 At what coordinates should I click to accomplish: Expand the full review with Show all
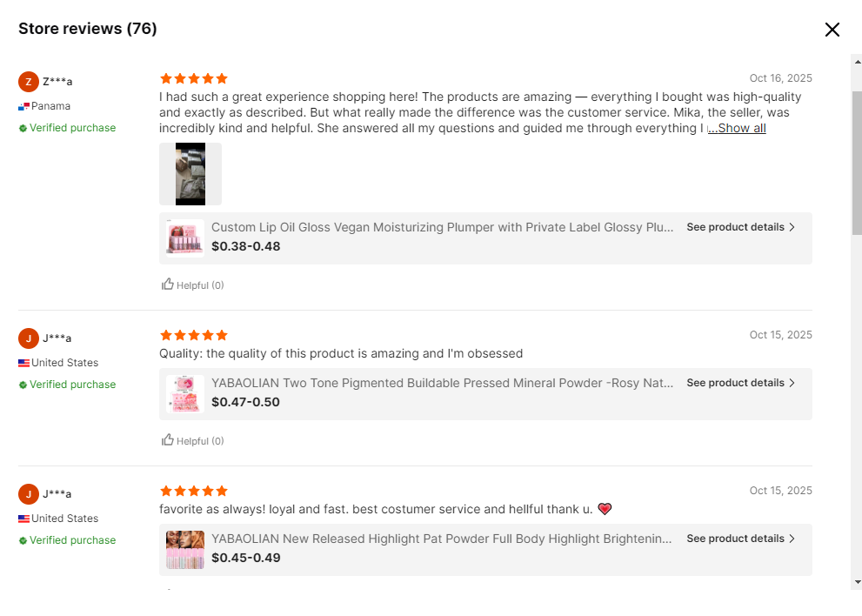(738, 129)
